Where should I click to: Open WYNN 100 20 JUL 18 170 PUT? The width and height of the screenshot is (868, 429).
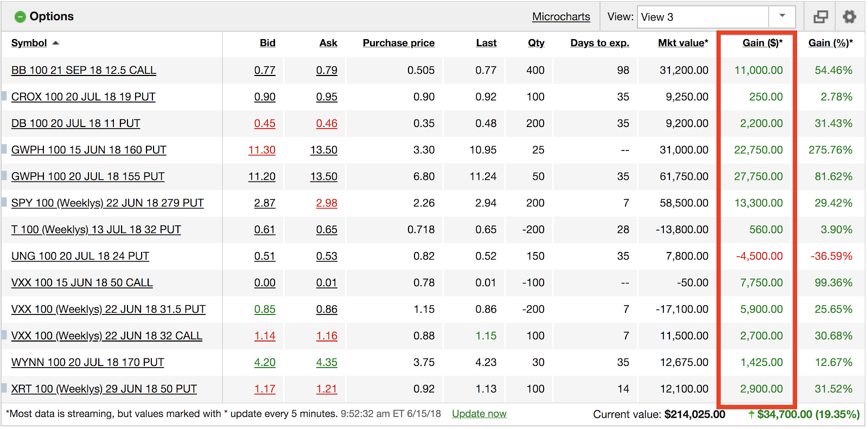point(87,362)
